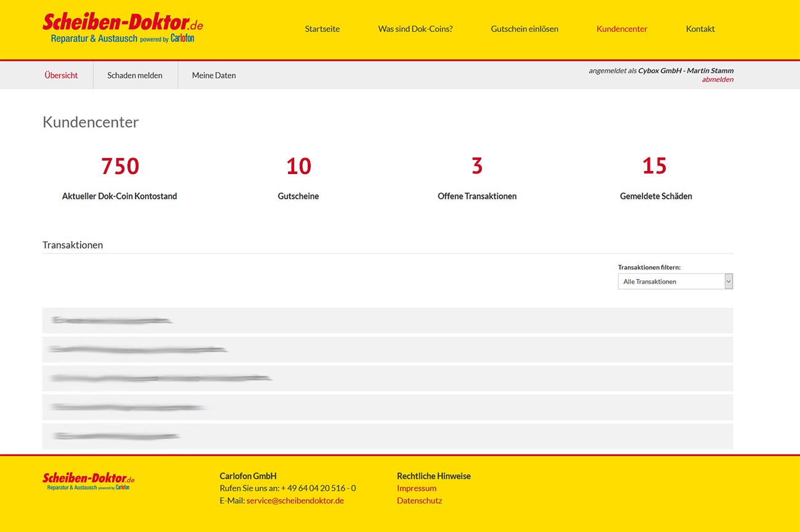Open the Kontakt page

[700, 29]
